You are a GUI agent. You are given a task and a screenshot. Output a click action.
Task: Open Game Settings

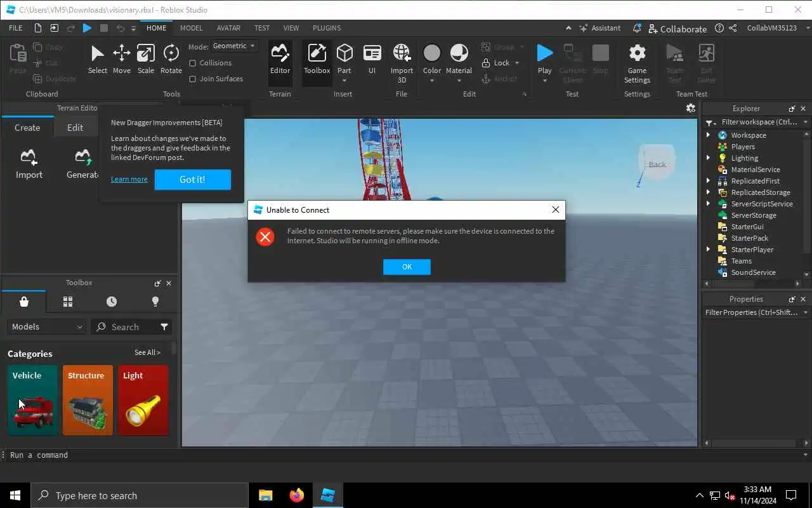coord(637,63)
